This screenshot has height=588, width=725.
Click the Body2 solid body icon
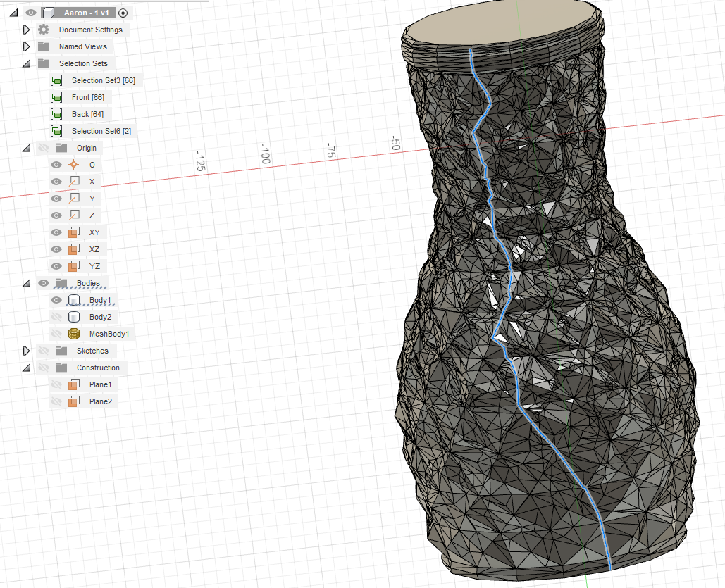click(x=74, y=317)
